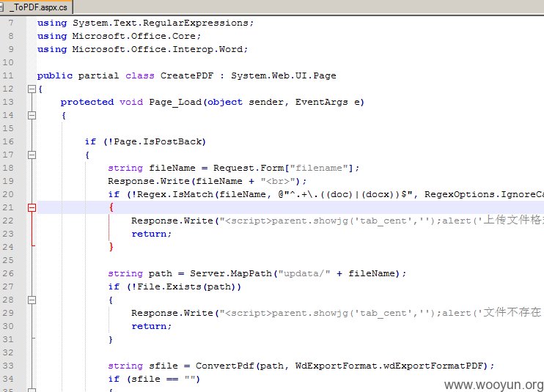
Task: Click 'RegexOptions' on line 20
Action: pyautogui.click(x=460, y=194)
